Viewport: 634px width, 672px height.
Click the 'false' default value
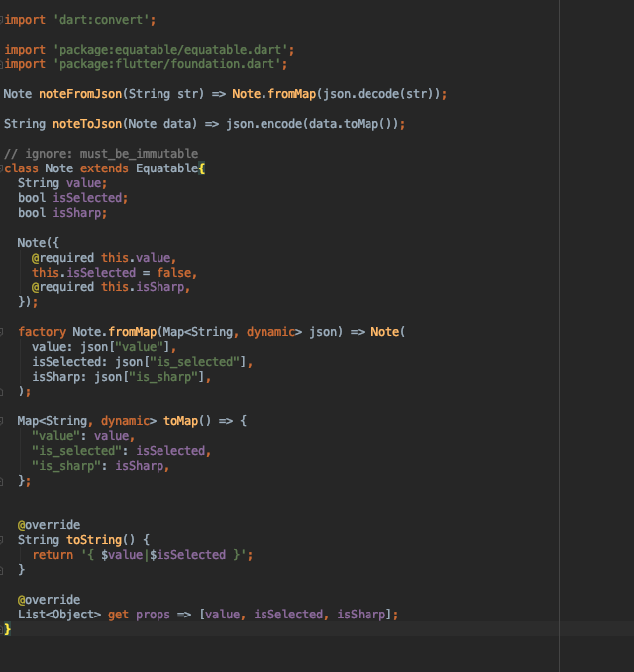point(173,273)
